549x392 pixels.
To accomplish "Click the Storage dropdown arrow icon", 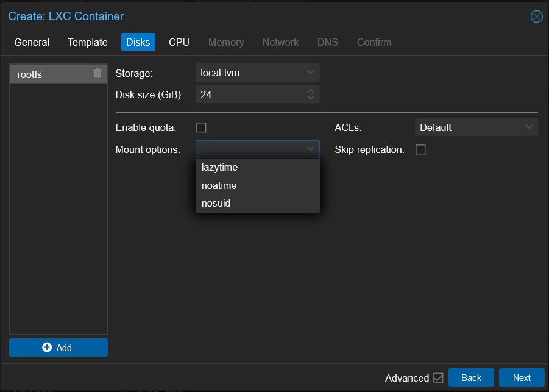I will coord(310,73).
